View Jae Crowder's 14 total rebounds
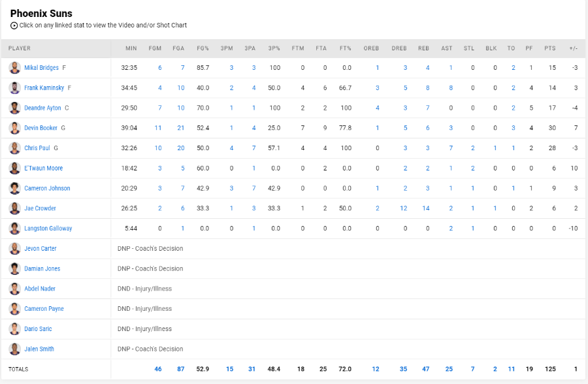The width and height of the screenshot is (588, 384). coord(425,208)
